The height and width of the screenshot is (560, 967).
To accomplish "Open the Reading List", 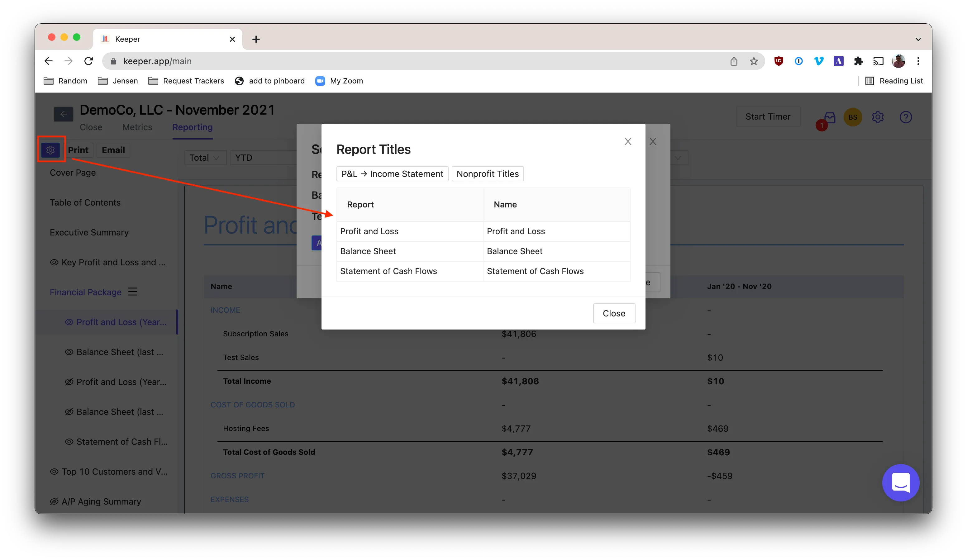I will pos(894,81).
